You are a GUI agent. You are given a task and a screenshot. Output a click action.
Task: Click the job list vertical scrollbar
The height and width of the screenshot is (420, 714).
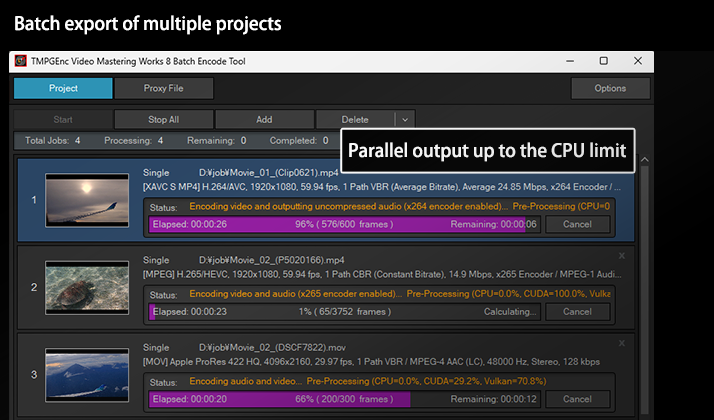pyautogui.click(x=644, y=290)
